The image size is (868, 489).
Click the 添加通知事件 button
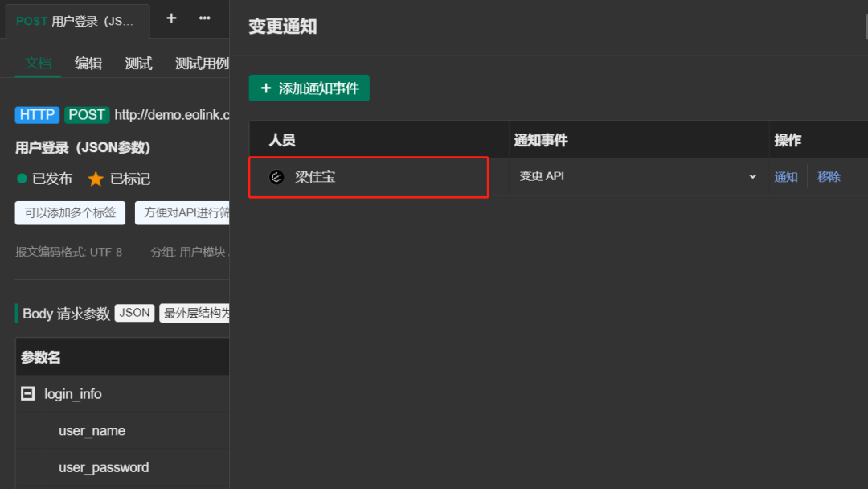point(309,88)
